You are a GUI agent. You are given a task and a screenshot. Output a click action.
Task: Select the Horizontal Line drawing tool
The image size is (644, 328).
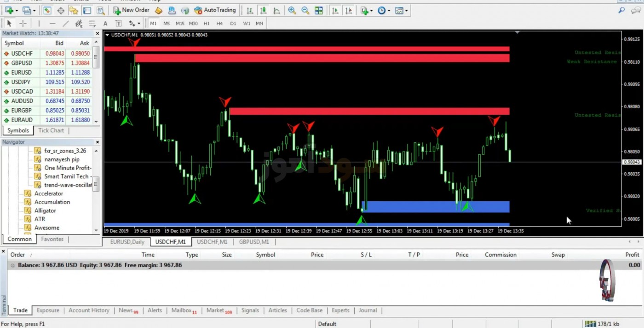click(x=52, y=23)
